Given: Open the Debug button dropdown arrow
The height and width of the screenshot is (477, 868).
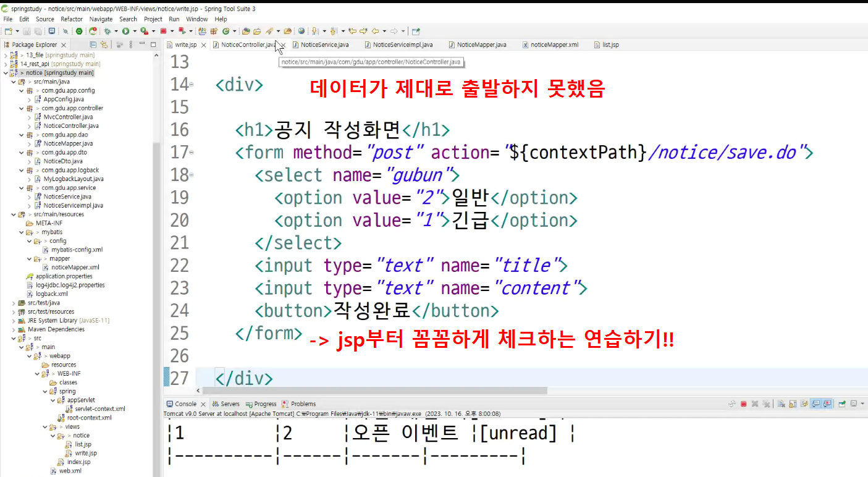Looking at the screenshot, I should tap(116, 31).
